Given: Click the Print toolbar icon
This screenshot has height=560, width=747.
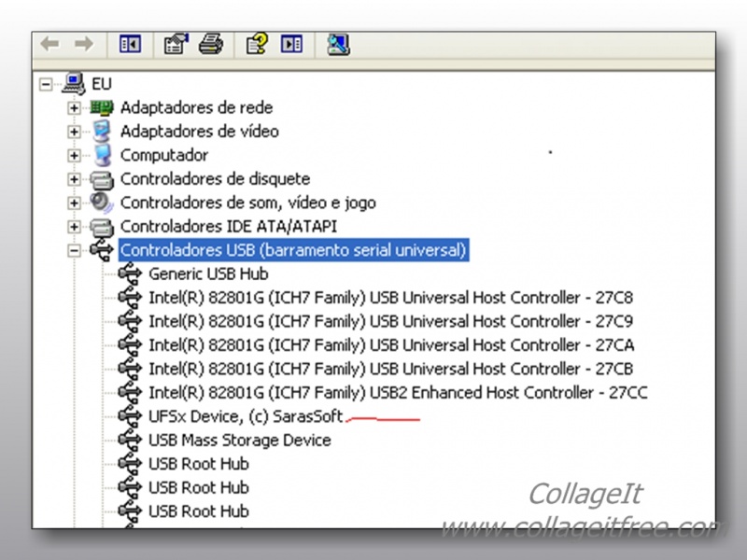Looking at the screenshot, I should [211, 44].
